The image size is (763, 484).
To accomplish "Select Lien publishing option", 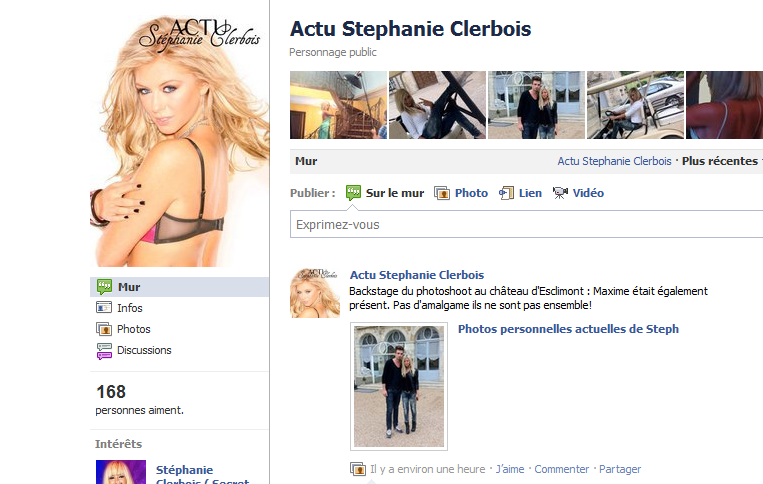I will [530, 193].
